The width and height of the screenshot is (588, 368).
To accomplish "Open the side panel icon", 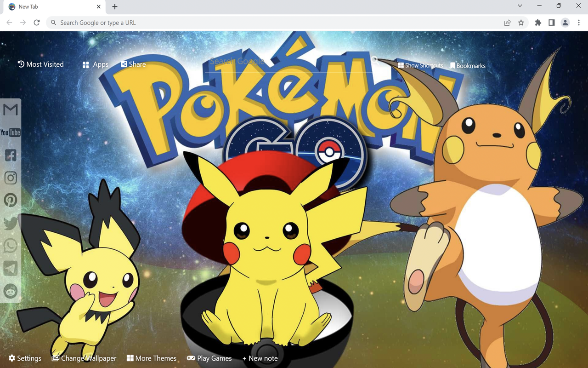I will 552,23.
